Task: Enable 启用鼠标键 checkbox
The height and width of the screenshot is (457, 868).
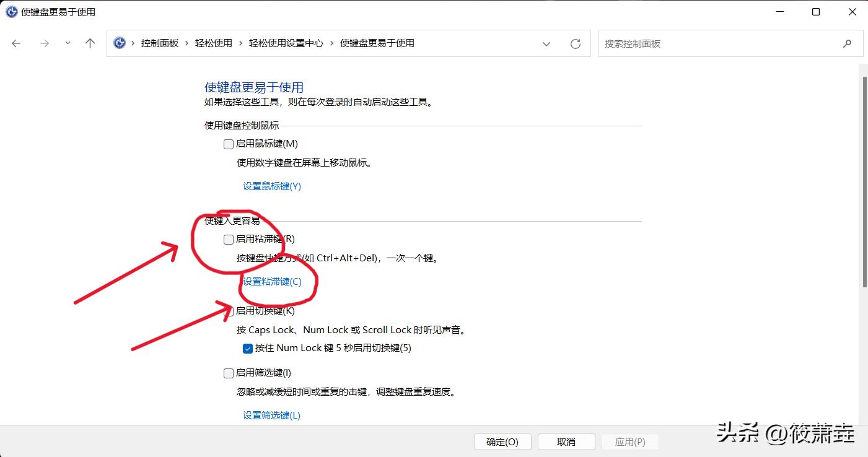Action: tap(228, 144)
